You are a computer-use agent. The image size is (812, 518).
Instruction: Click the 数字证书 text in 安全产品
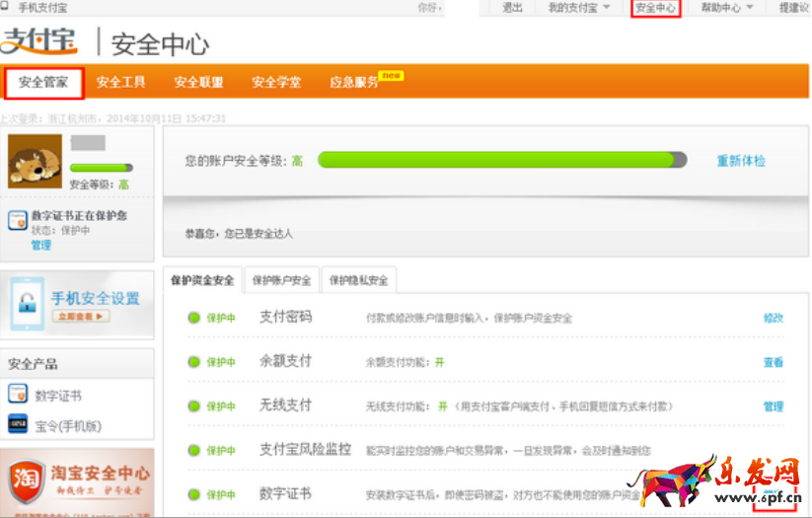click(58, 396)
